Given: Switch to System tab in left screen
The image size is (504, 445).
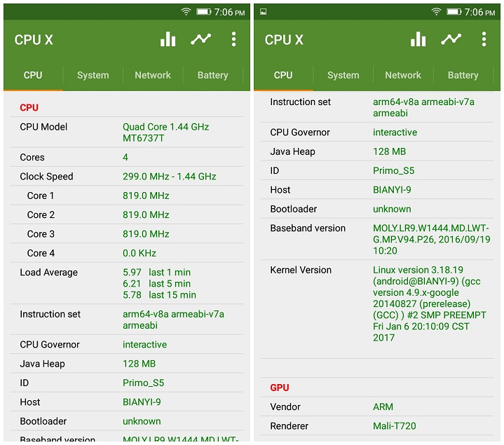Looking at the screenshot, I should click(x=93, y=75).
